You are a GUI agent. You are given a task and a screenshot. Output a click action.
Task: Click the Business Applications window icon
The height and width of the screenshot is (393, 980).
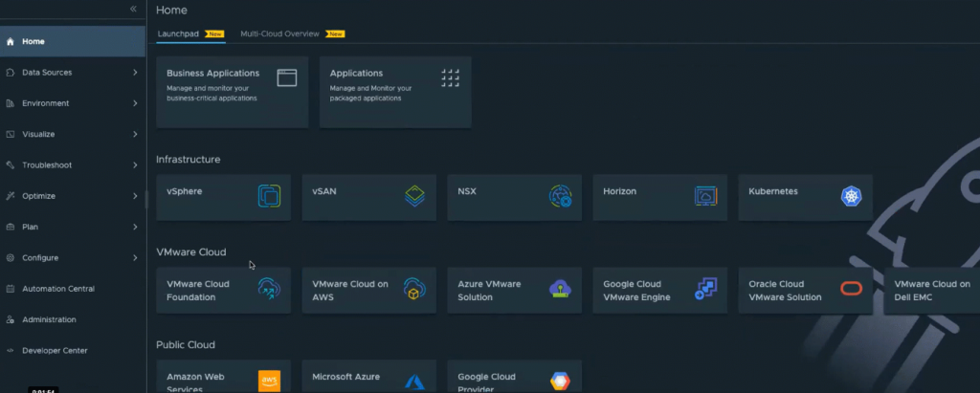pos(287,78)
